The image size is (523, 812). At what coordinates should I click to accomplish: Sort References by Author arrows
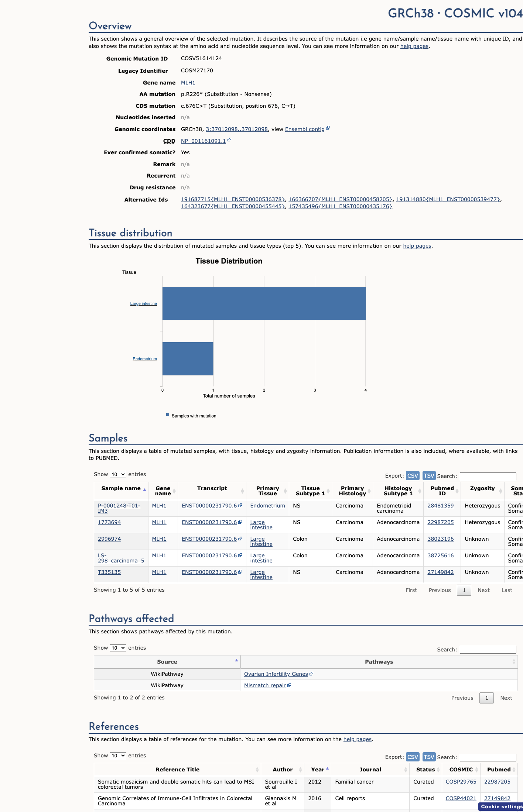(x=300, y=770)
